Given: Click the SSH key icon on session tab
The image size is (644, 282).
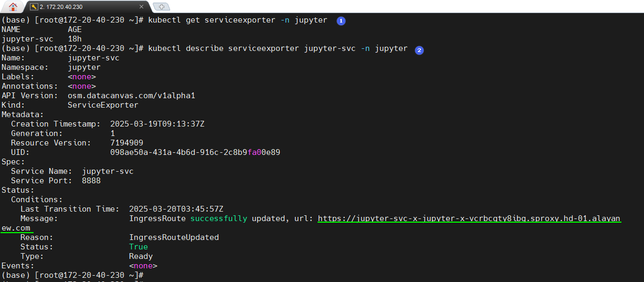Looking at the screenshot, I should [x=34, y=7].
